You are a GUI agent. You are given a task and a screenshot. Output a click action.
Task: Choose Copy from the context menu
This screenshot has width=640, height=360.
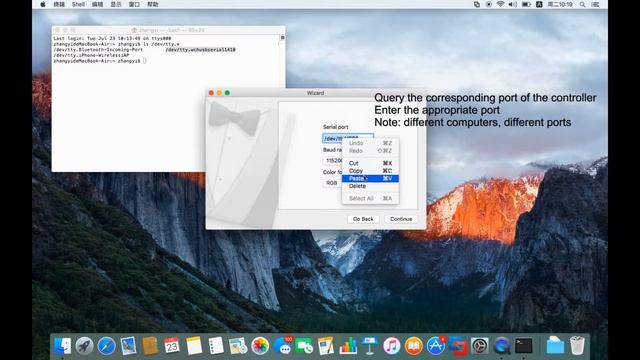pos(370,171)
